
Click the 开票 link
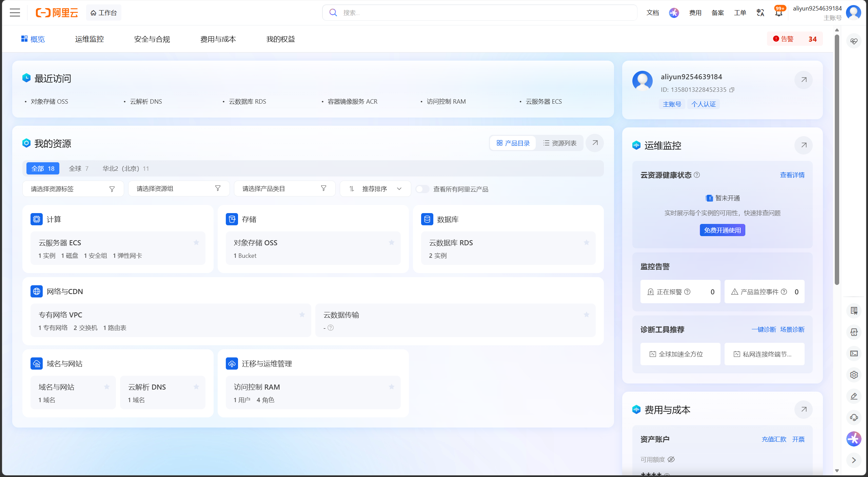tap(798, 439)
